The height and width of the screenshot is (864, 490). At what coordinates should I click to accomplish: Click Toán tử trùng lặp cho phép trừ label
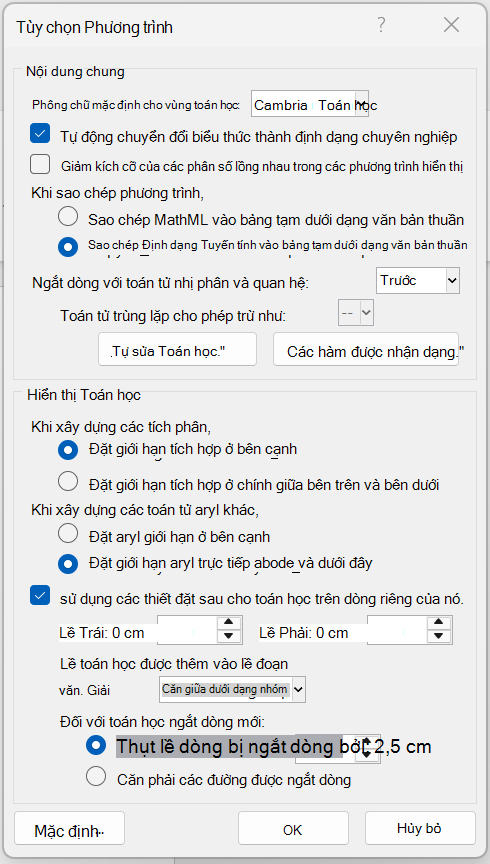(x=173, y=316)
